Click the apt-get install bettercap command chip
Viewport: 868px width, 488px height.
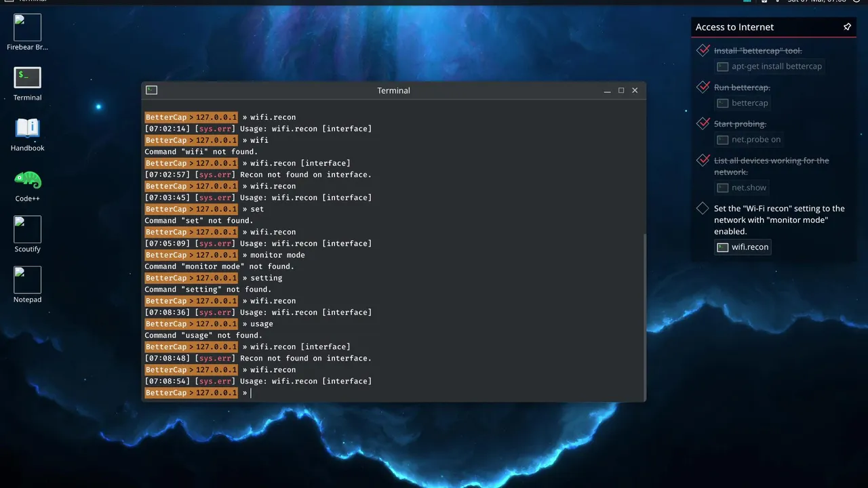coord(770,66)
